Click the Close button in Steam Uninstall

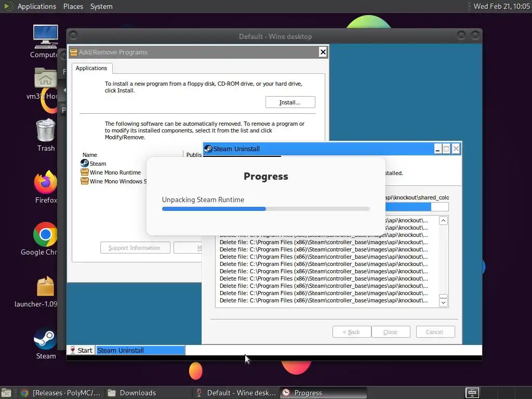[391, 332]
